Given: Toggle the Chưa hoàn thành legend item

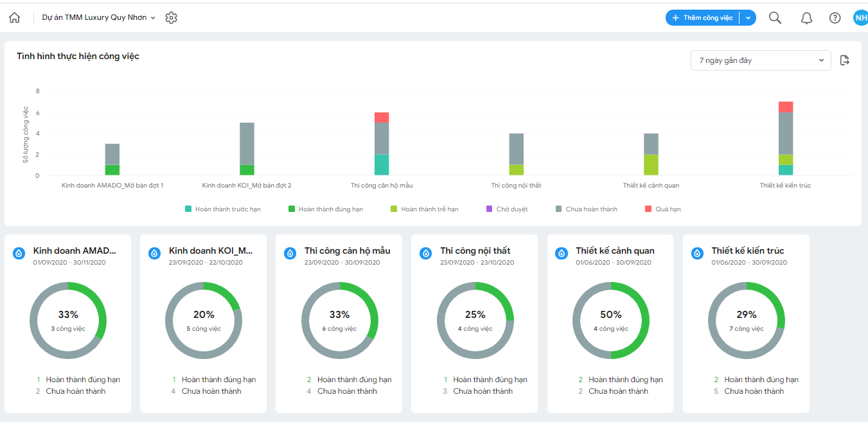Looking at the screenshot, I should pyautogui.click(x=586, y=209).
